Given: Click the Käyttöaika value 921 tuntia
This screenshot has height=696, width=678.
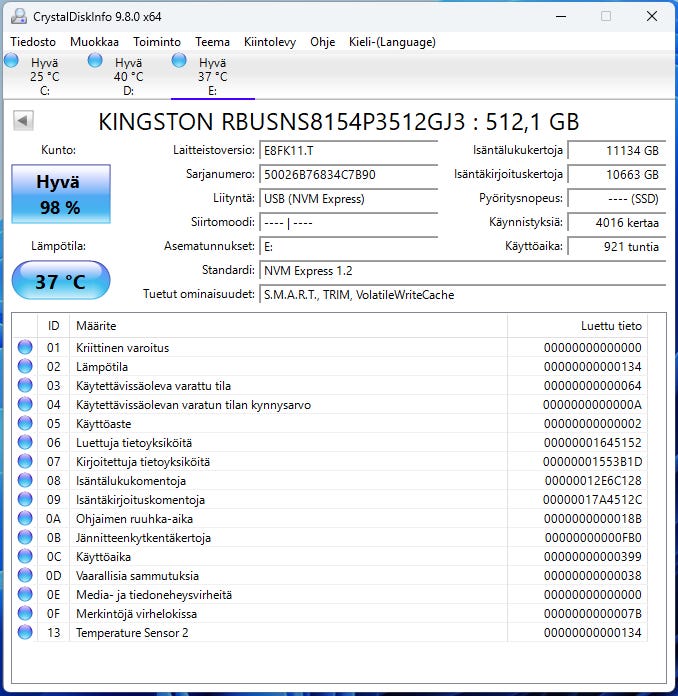Looking at the screenshot, I should pyautogui.click(x=617, y=246).
